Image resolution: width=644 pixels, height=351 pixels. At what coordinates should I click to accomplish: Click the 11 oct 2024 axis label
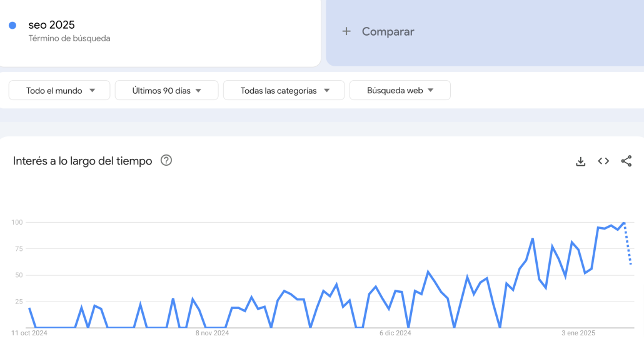tap(29, 333)
